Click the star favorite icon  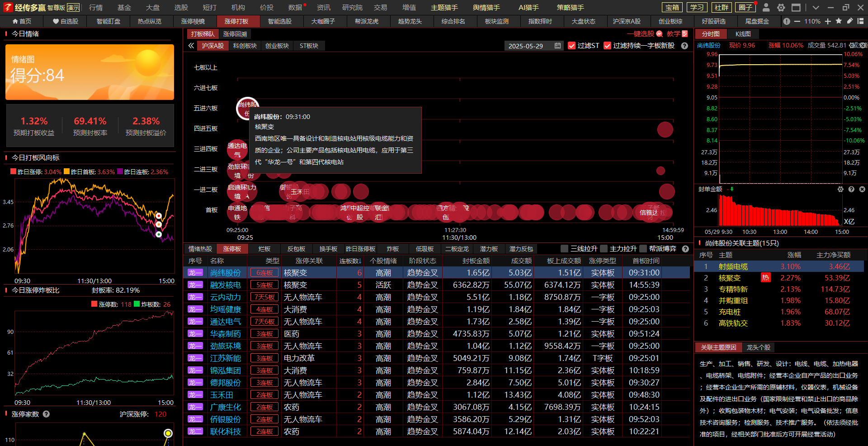839,21
